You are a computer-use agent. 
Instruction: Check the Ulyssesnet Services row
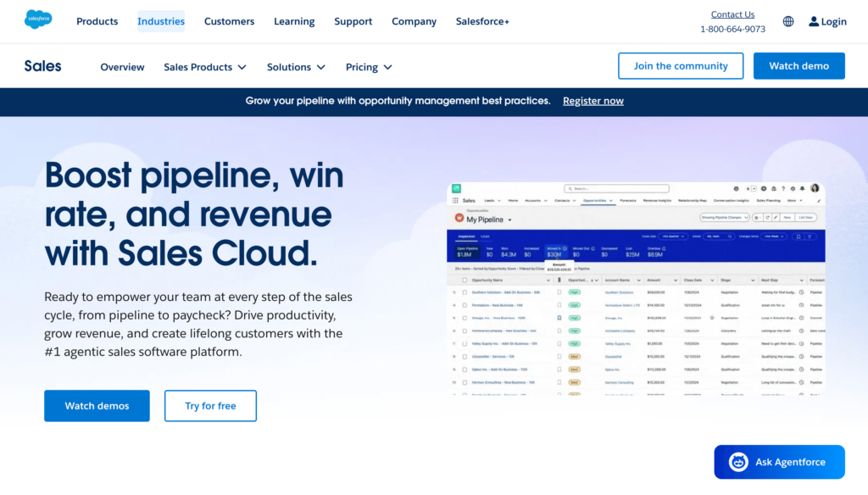click(x=465, y=357)
